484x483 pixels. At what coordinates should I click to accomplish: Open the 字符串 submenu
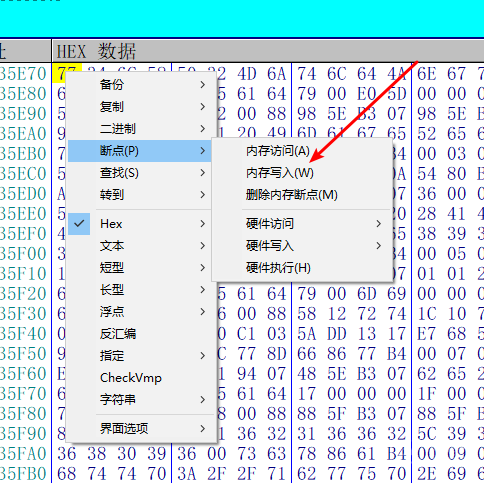pyautogui.click(x=139, y=399)
